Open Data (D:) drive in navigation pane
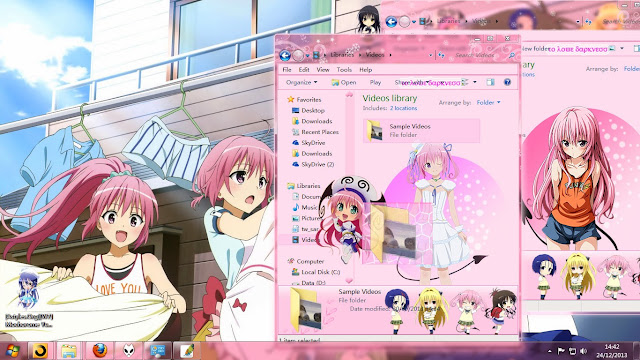 click(x=313, y=282)
